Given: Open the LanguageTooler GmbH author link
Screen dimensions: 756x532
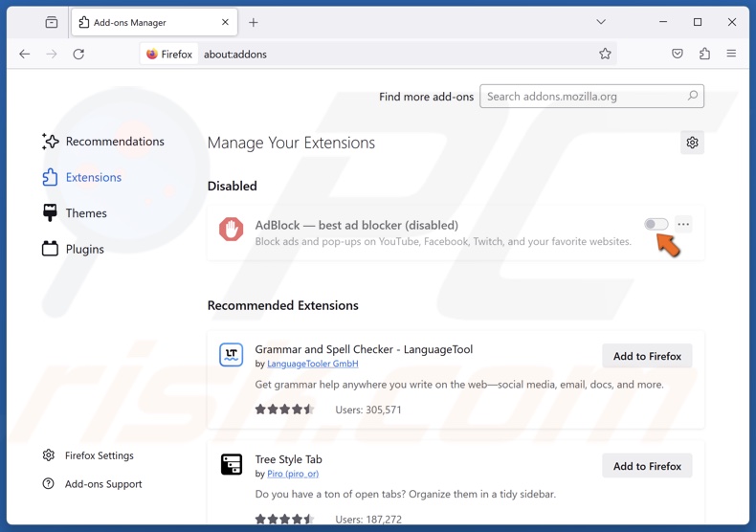Looking at the screenshot, I should [x=312, y=364].
